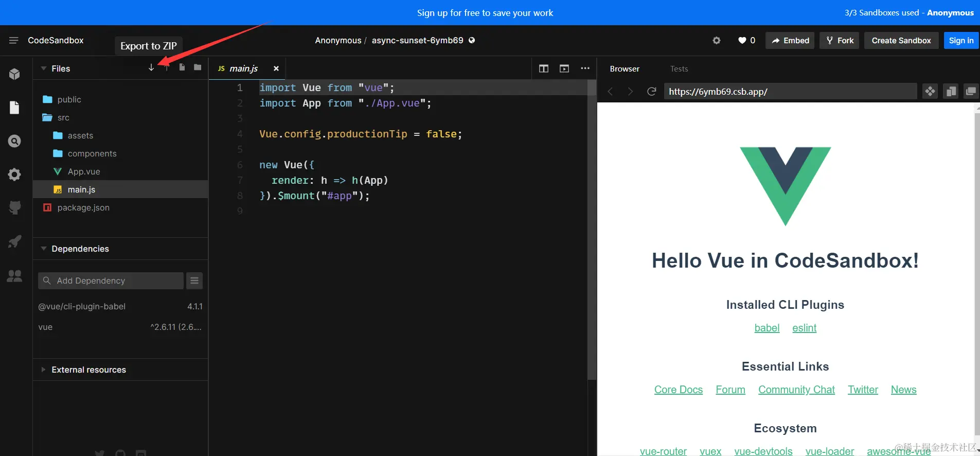Click the Add Dependency search field
This screenshot has height=456, width=980.
tap(111, 280)
